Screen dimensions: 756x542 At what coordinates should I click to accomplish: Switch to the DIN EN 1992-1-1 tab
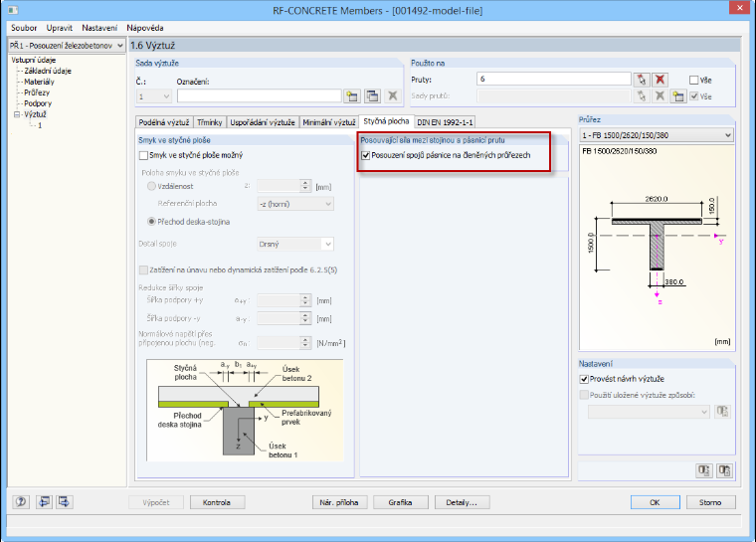coord(445,122)
